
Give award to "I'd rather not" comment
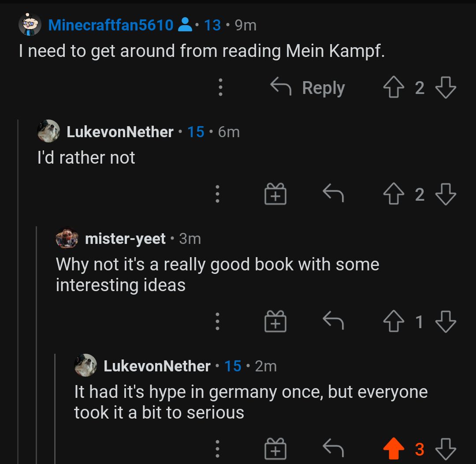(x=275, y=194)
